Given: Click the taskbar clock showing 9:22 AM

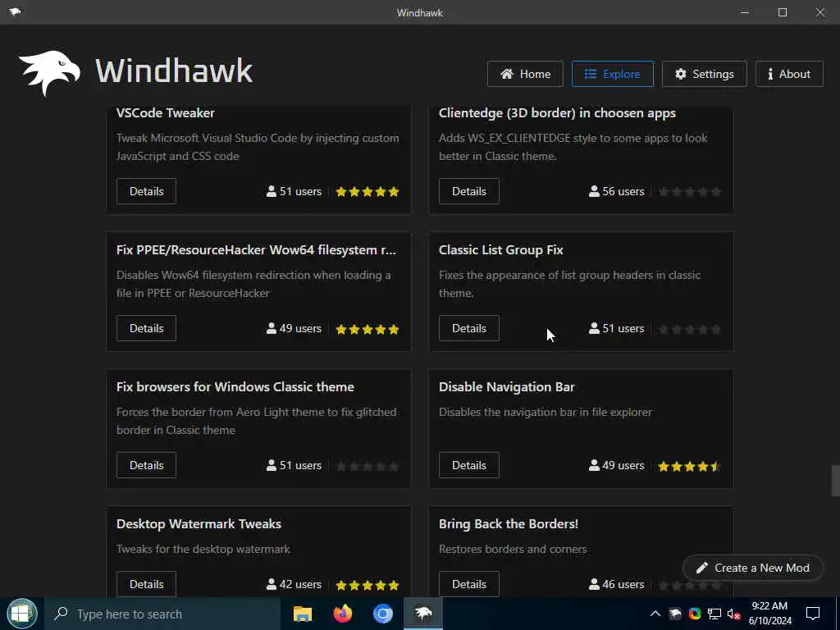Looking at the screenshot, I should click(769, 614).
